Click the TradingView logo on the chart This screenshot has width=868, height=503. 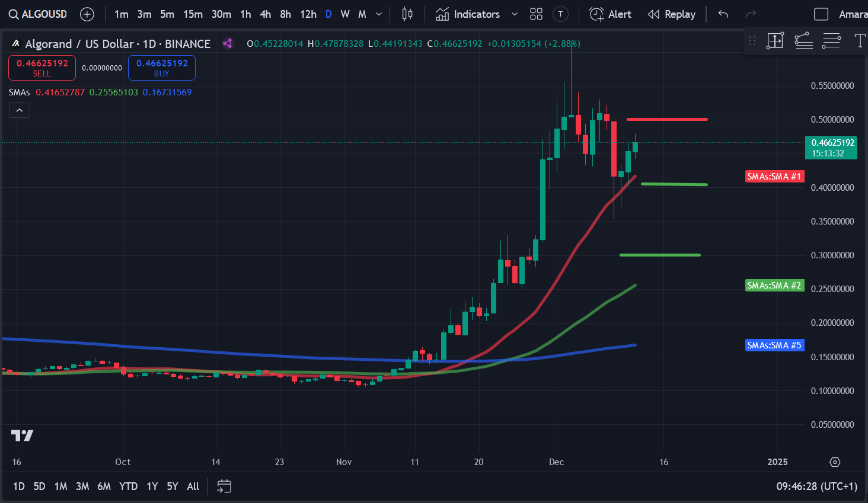pyautogui.click(x=23, y=435)
